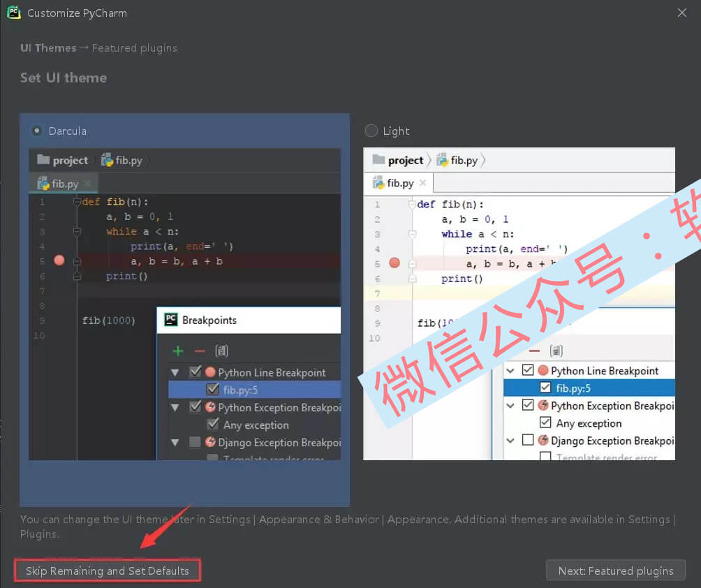
Task: Click lightning icon beside Python Exception Breakpoint, Light
Action: tap(543, 405)
